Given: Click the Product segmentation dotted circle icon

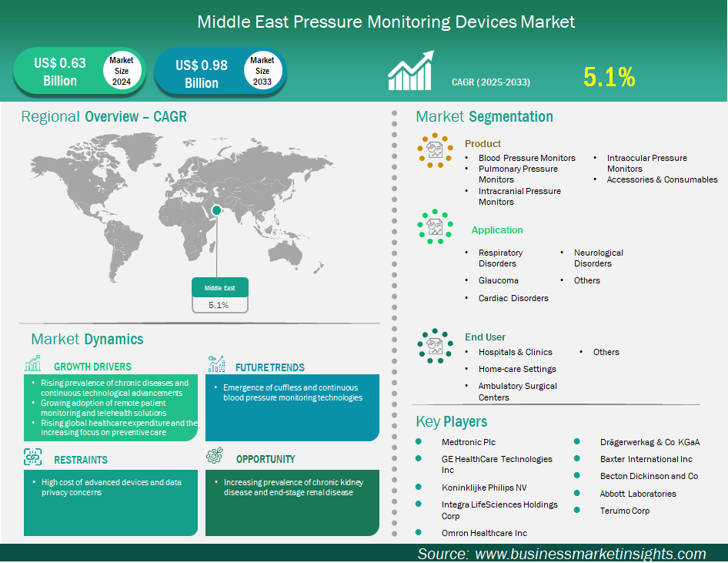Looking at the screenshot, I should (435, 150).
